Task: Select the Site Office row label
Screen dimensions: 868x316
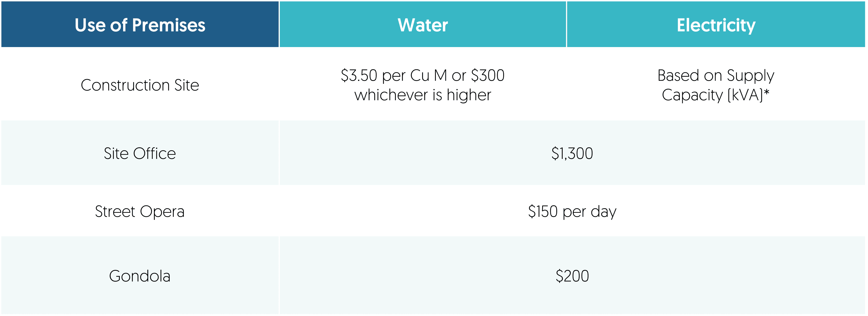Action: pyautogui.click(x=140, y=154)
